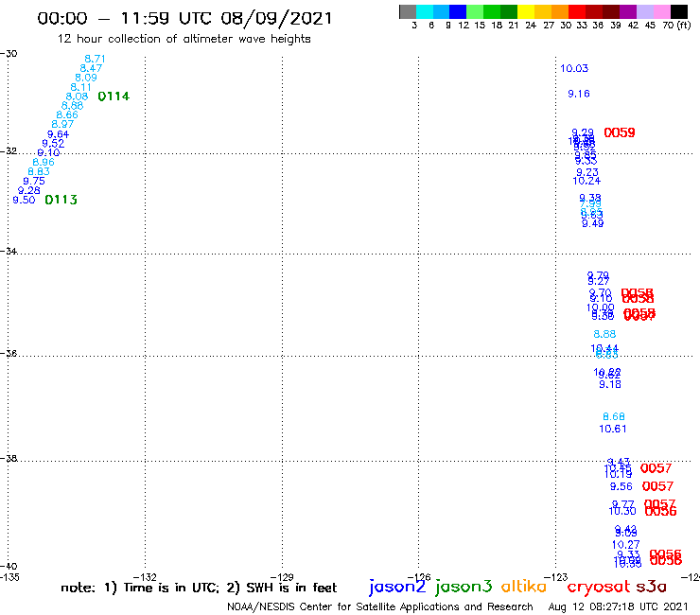Viewport: 700px width, 615px height.
Task: Click wave height value 8.71
Action: (x=95, y=59)
